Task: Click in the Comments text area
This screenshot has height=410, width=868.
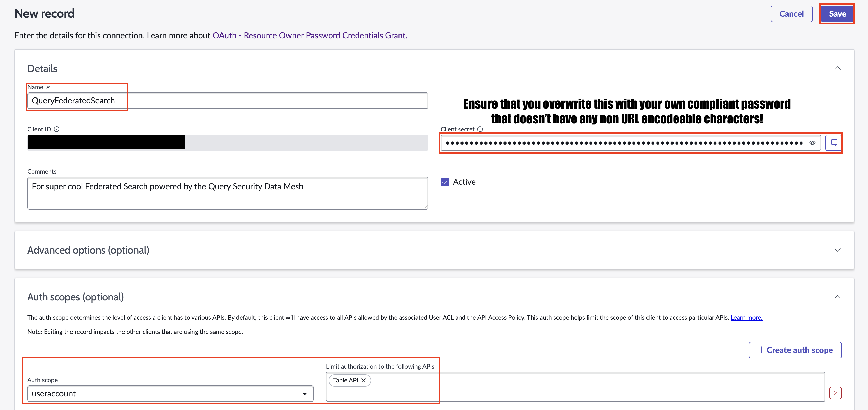Action: (227, 193)
